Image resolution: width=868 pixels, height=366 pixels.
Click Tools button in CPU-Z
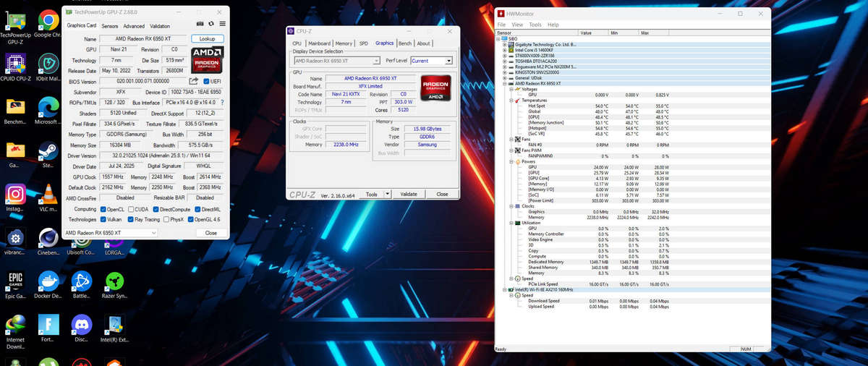(372, 194)
